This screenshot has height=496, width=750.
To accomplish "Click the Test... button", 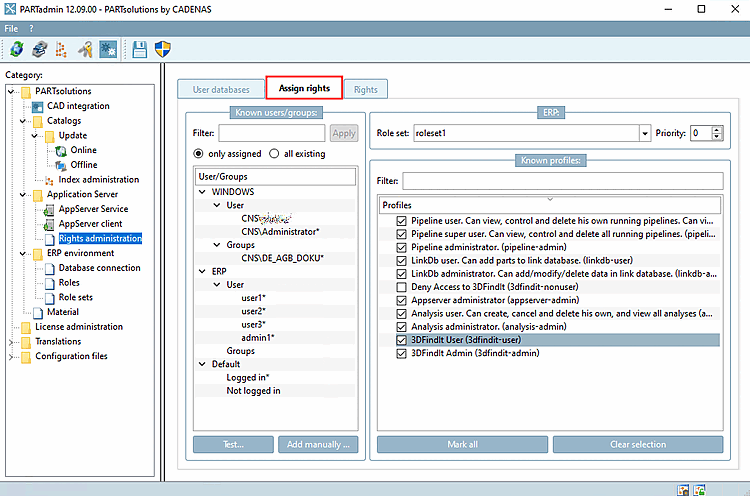I will [x=233, y=444].
